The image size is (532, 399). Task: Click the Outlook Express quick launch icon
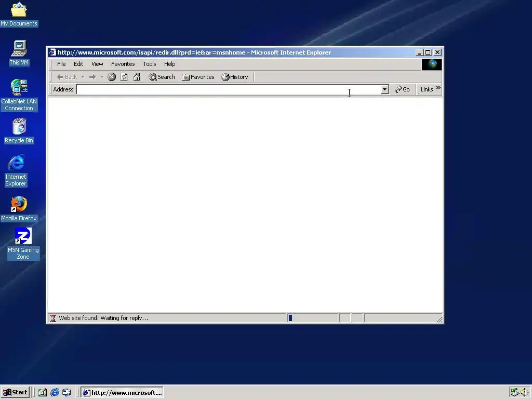coord(66,393)
